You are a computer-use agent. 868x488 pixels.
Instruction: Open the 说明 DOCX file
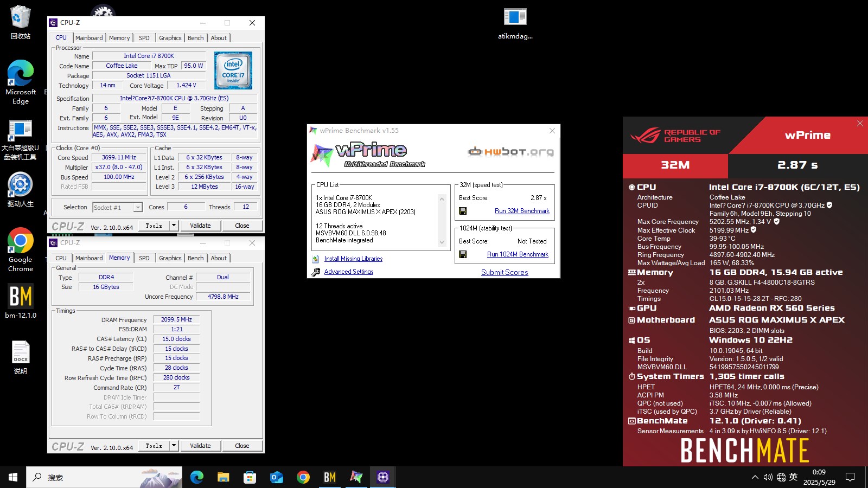click(x=21, y=357)
